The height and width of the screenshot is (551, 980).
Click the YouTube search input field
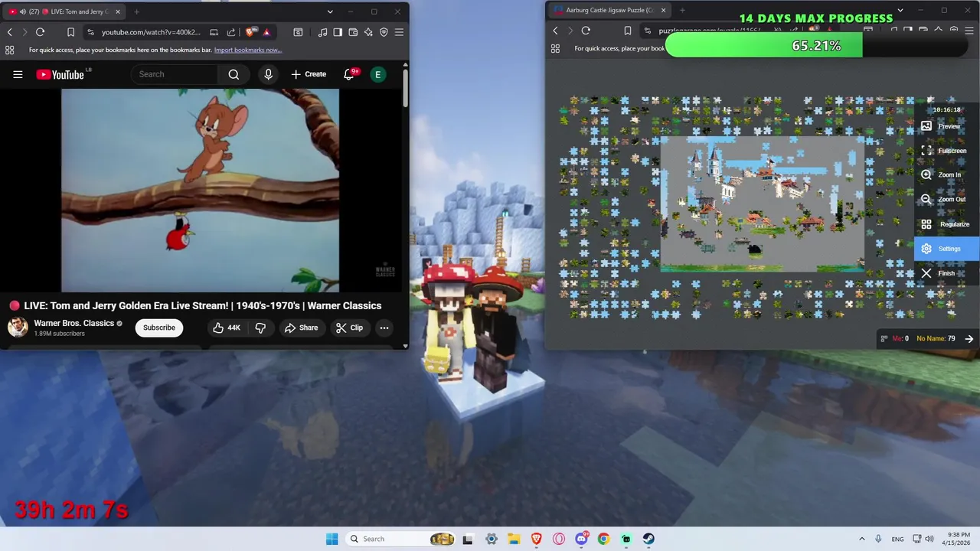click(x=175, y=74)
